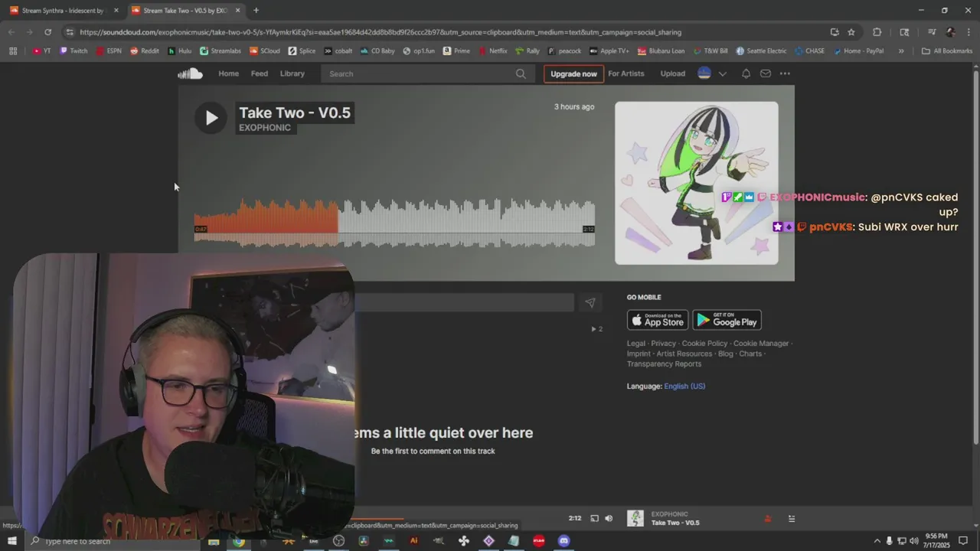Click the search magnifier icon
The height and width of the screenshot is (551, 980).
[521, 73]
